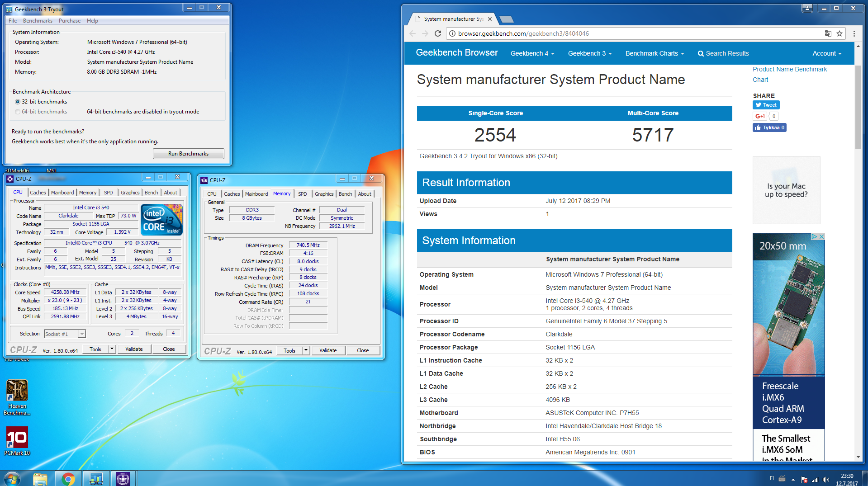Open Bench tab in left CPU-Z window

coord(152,193)
